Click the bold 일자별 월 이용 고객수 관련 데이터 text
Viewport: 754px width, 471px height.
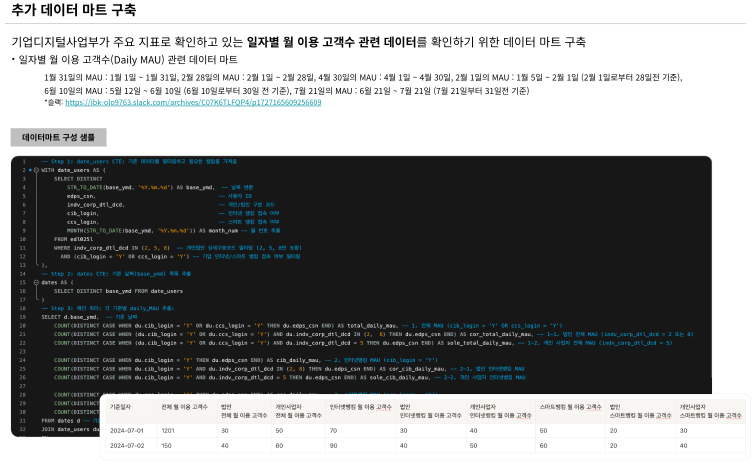(331, 42)
